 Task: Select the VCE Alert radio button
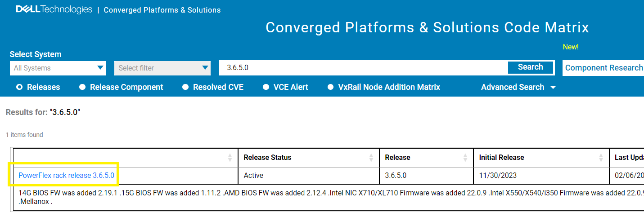coord(266,87)
